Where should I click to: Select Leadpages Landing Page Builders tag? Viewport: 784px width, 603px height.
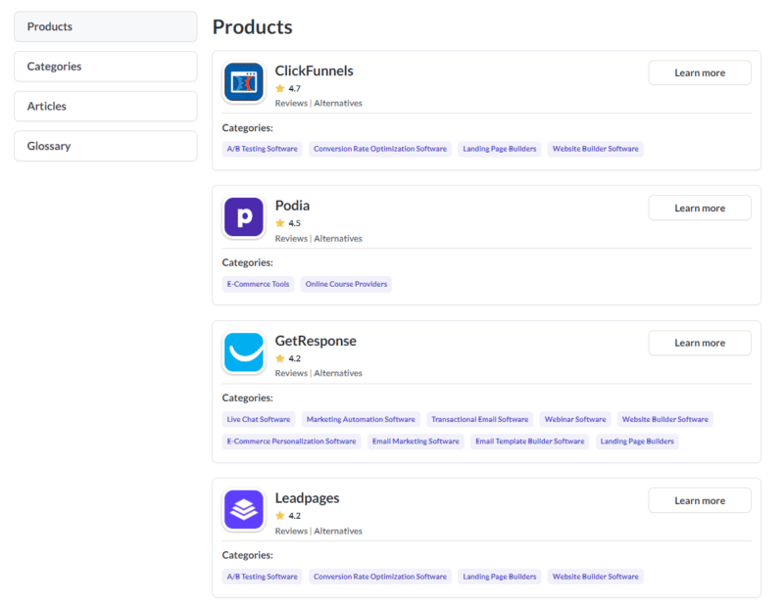499,576
